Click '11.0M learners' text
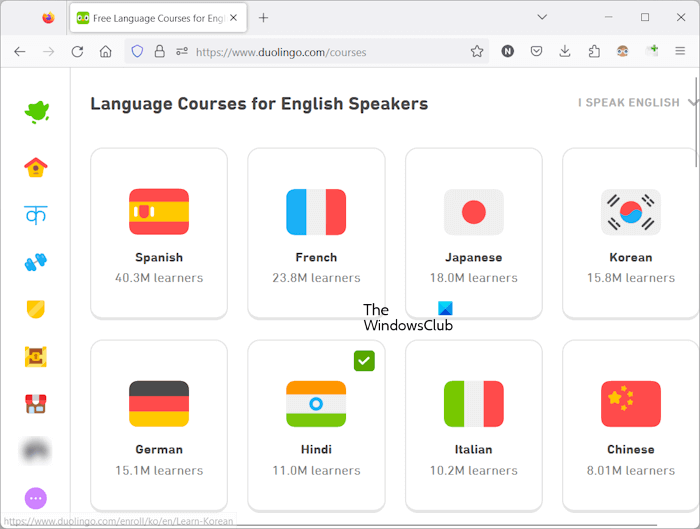 [x=316, y=471]
